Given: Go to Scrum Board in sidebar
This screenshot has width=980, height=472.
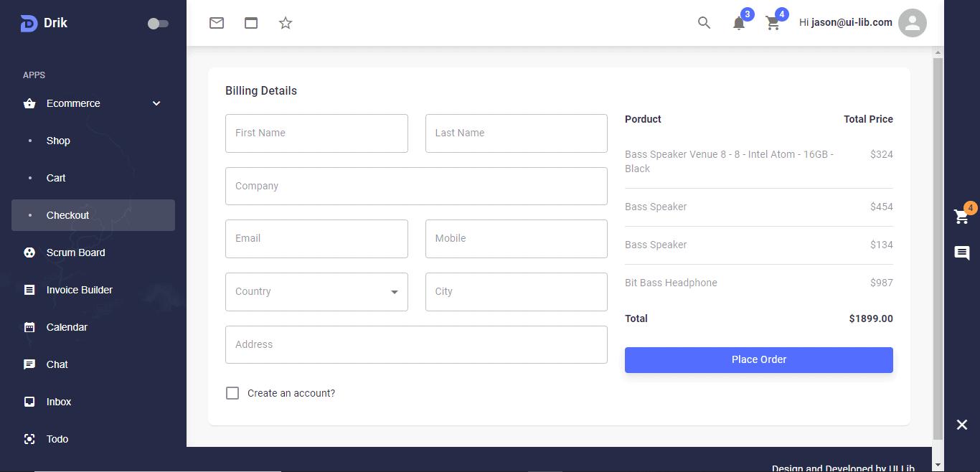Looking at the screenshot, I should pyautogui.click(x=75, y=252).
